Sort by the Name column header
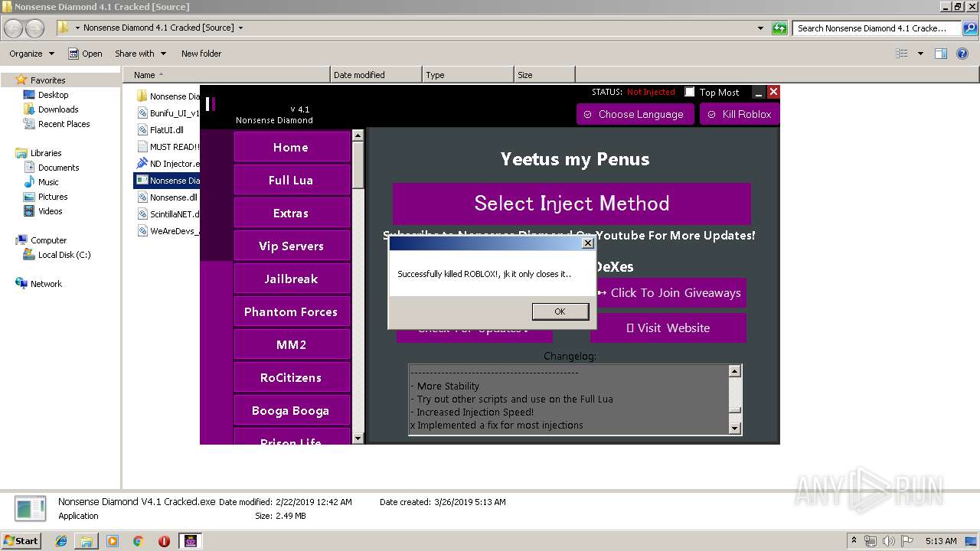The height and width of the screenshot is (551, 980). pyautogui.click(x=227, y=75)
